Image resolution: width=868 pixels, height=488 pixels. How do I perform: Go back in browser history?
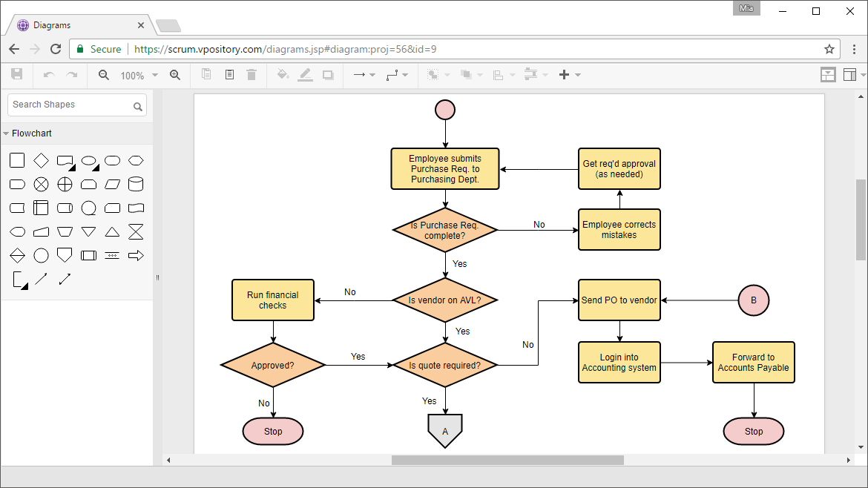14,49
